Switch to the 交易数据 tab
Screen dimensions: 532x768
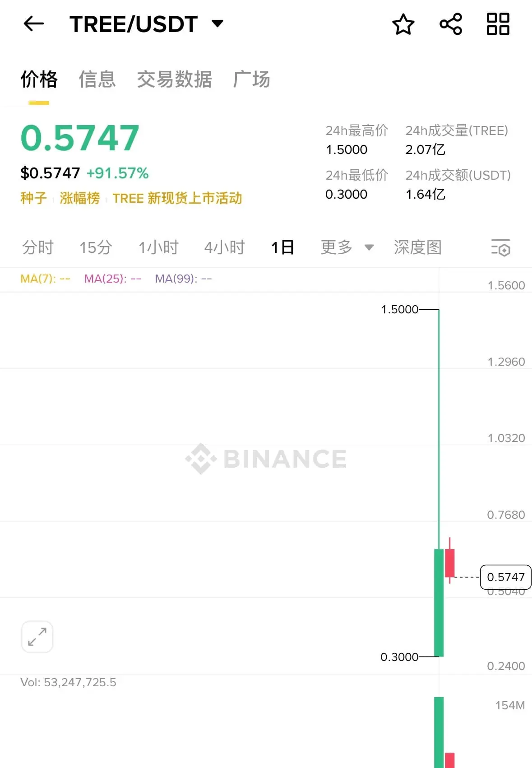175,79
